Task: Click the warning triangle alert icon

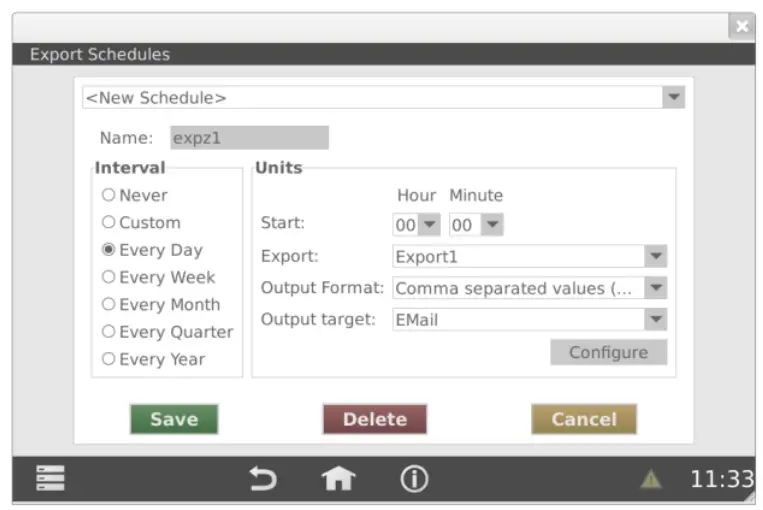Action: coord(651,480)
